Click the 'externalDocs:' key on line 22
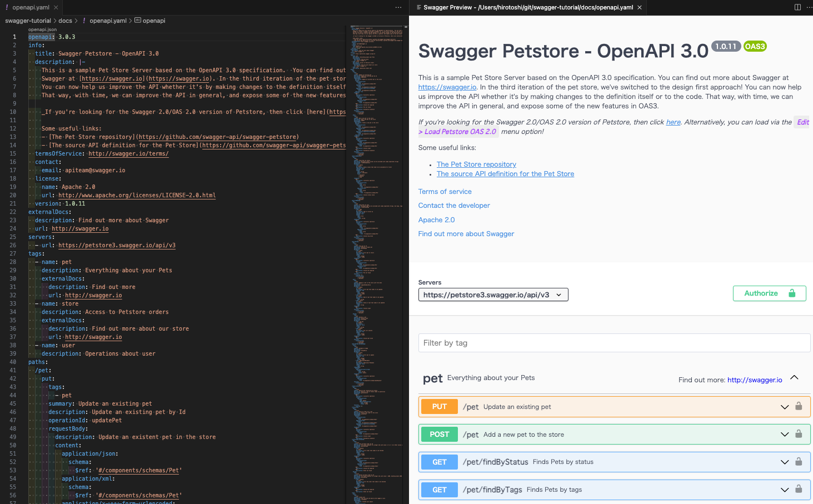This screenshot has width=813, height=504. [50, 212]
